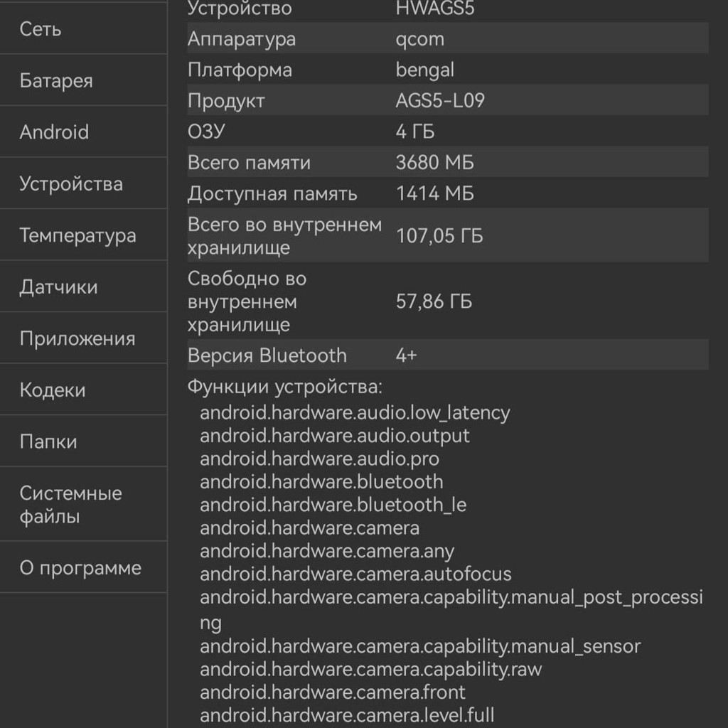Open Системные файлы section

(84, 504)
